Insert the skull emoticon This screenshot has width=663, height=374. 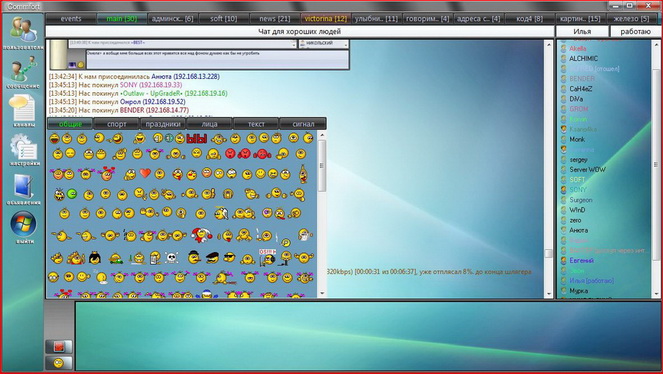click(x=171, y=258)
